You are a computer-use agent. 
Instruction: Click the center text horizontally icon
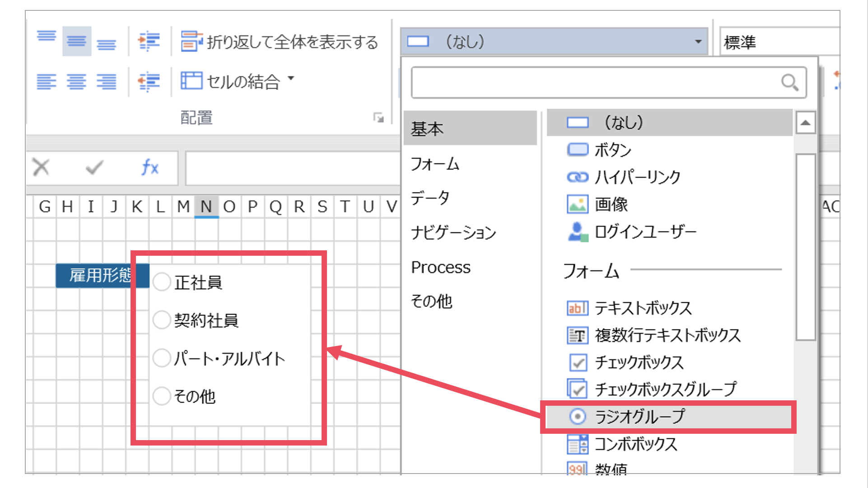76,82
